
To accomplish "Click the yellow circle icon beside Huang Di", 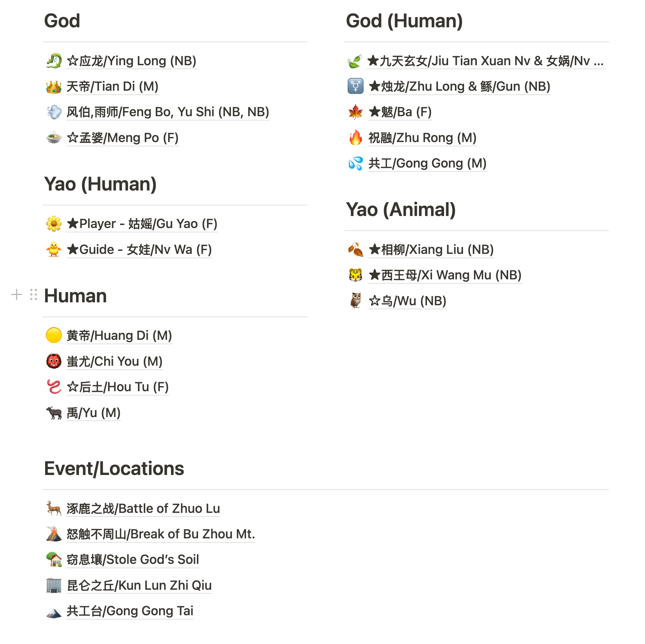I will [x=54, y=335].
